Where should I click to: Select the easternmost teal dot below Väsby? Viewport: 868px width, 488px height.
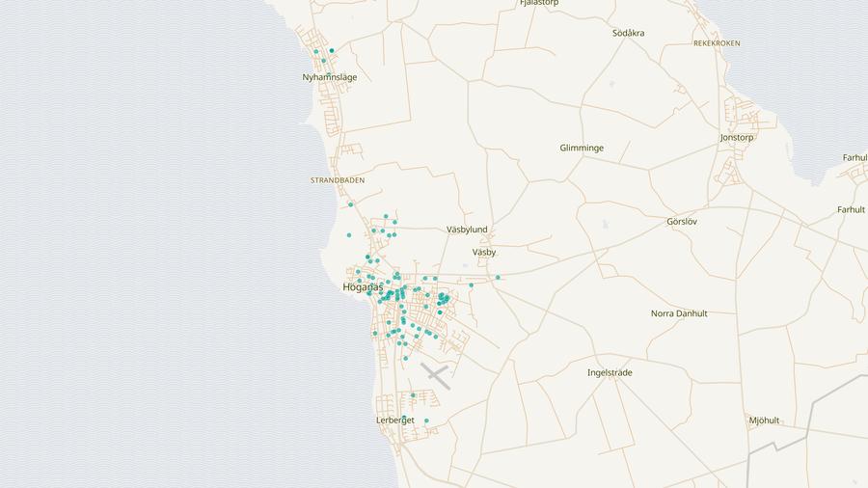pyautogui.click(x=498, y=278)
